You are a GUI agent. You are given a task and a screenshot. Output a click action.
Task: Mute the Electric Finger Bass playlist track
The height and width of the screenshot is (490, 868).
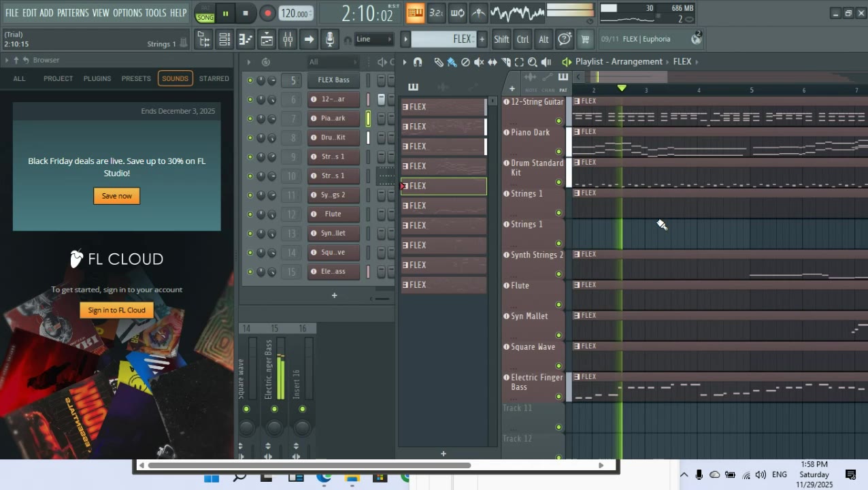(559, 397)
